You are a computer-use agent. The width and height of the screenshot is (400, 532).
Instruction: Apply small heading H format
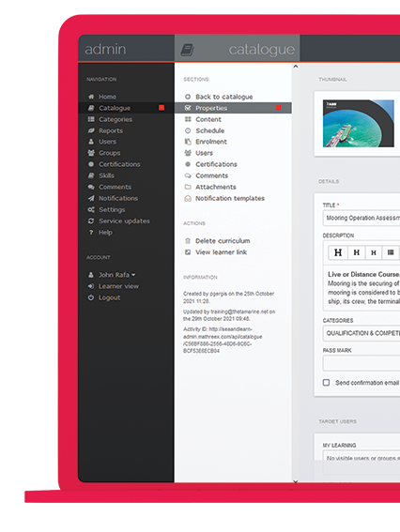(374, 252)
